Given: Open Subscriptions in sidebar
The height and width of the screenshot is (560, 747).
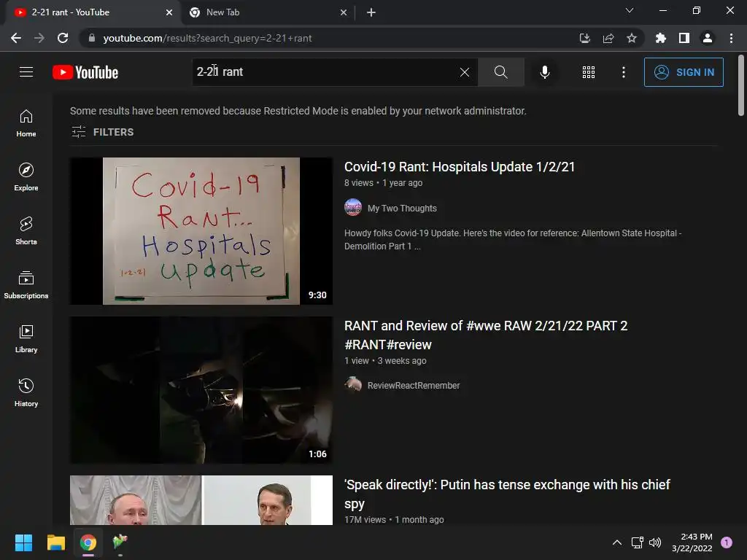Looking at the screenshot, I should 26,285.
